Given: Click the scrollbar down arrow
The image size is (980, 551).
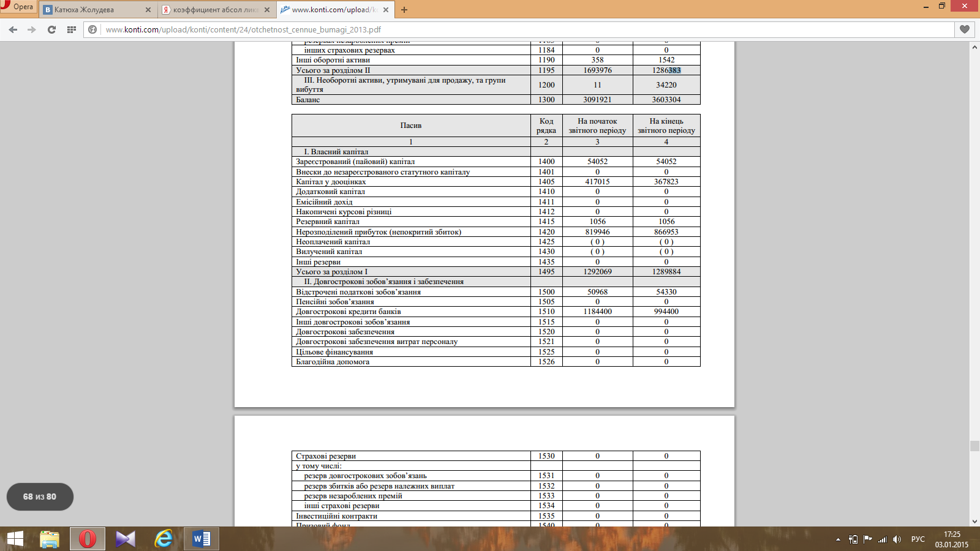Looking at the screenshot, I should [x=974, y=522].
